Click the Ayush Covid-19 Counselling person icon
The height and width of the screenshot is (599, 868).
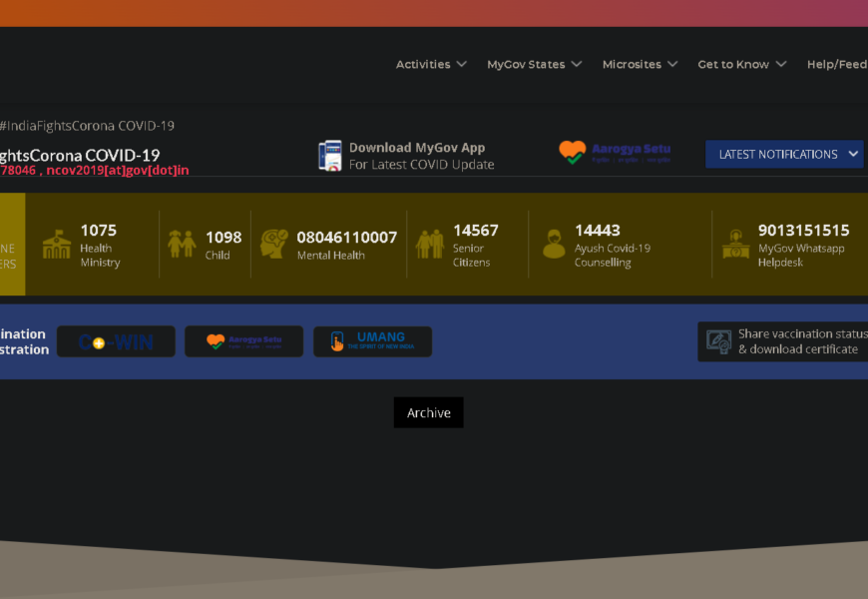click(x=554, y=244)
